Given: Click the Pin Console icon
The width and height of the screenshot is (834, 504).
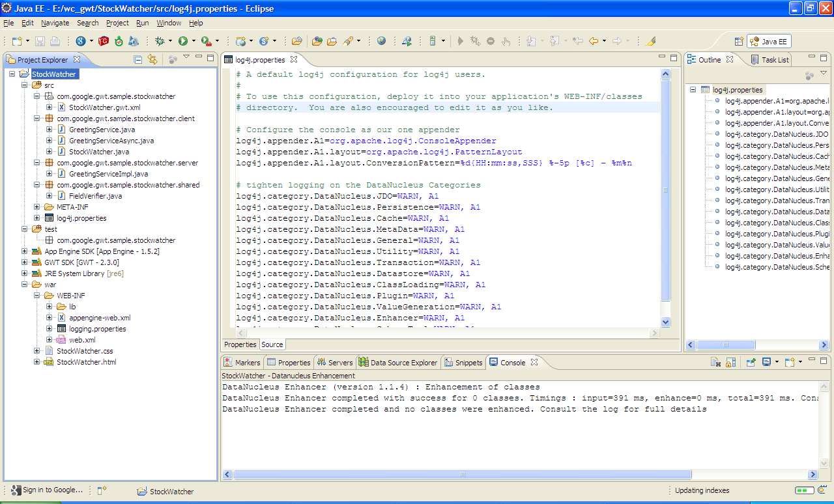Looking at the screenshot, I should point(751,362).
